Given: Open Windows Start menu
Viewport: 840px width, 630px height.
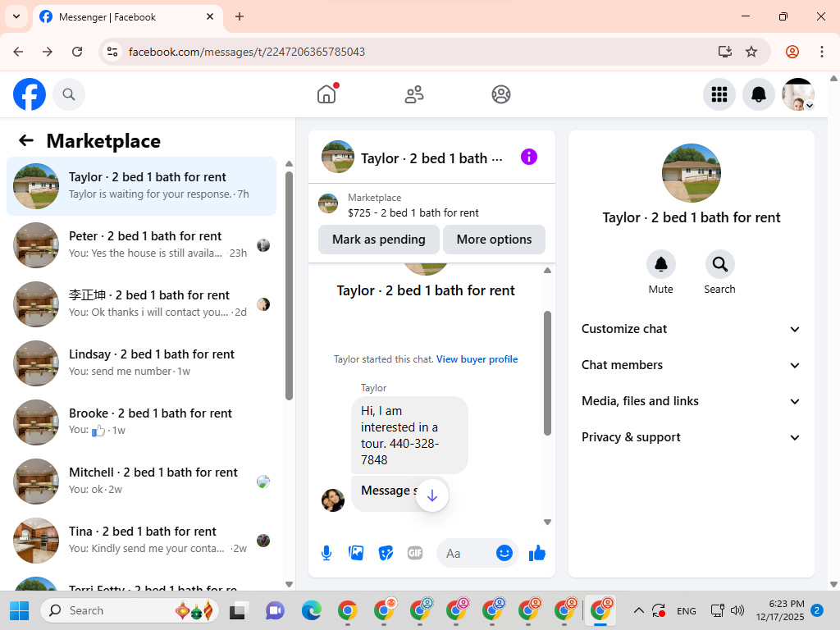Looking at the screenshot, I should (x=20, y=610).
